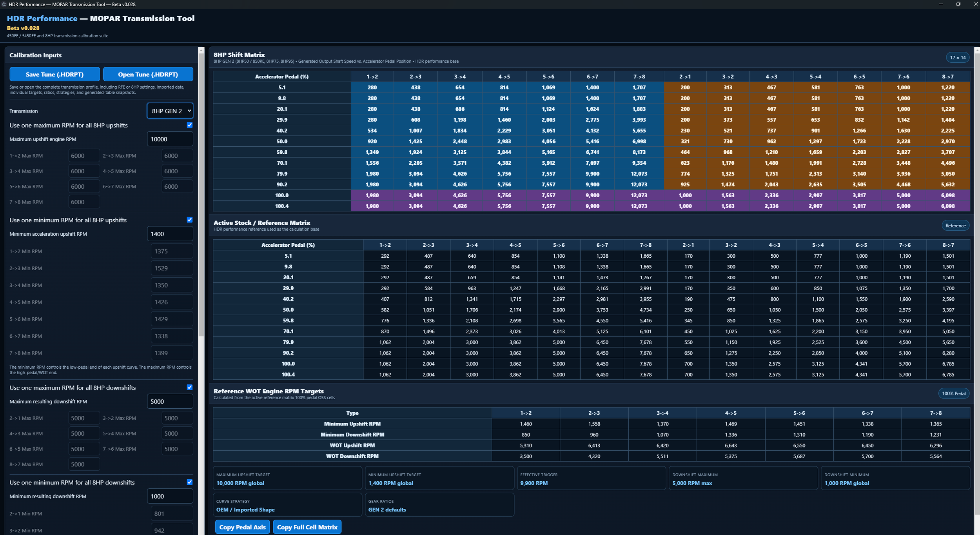This screenshot has width=980, height=535.
Task: Click the 7->8 Min RPM field
Action: point(172,353)
